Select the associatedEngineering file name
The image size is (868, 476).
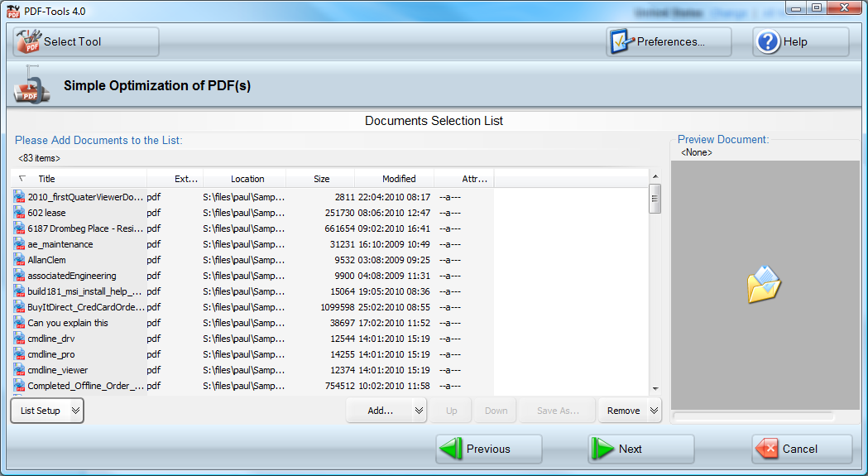72,276
